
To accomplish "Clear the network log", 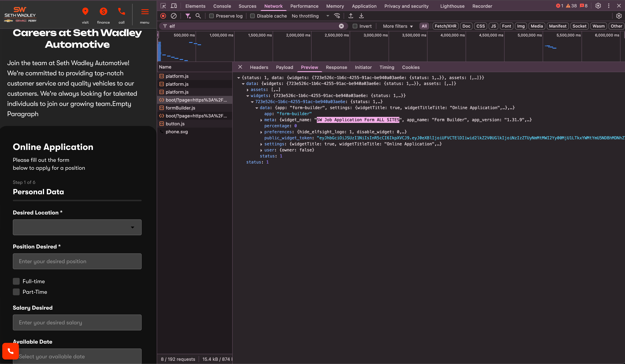I will point(174,16).
